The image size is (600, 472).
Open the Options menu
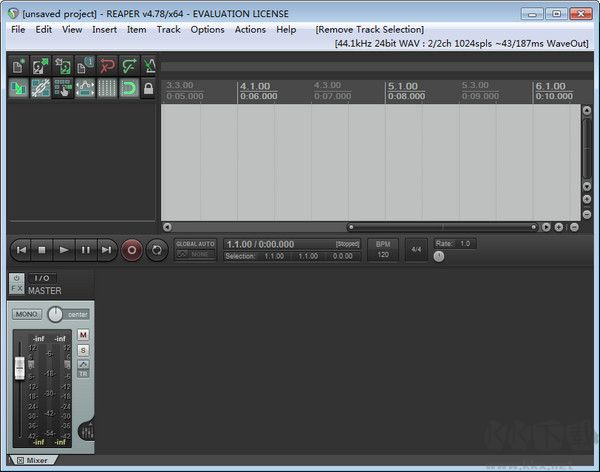coord(207,30)
